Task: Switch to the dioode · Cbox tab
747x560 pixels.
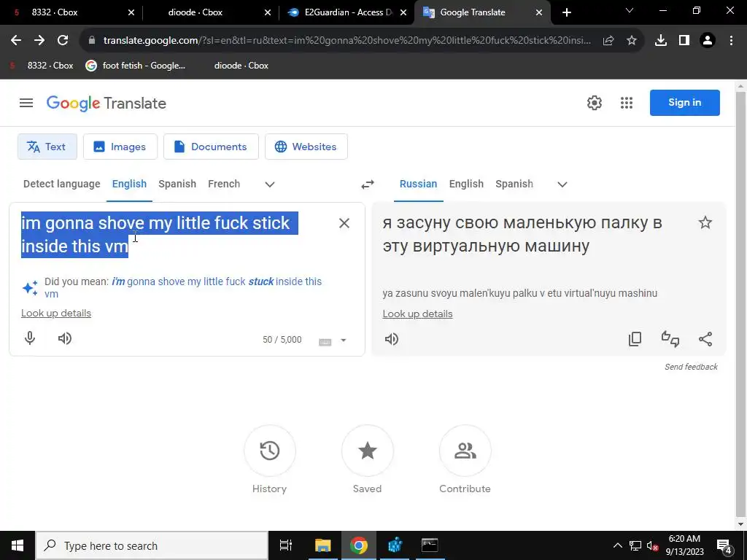Action: (209, 12)
